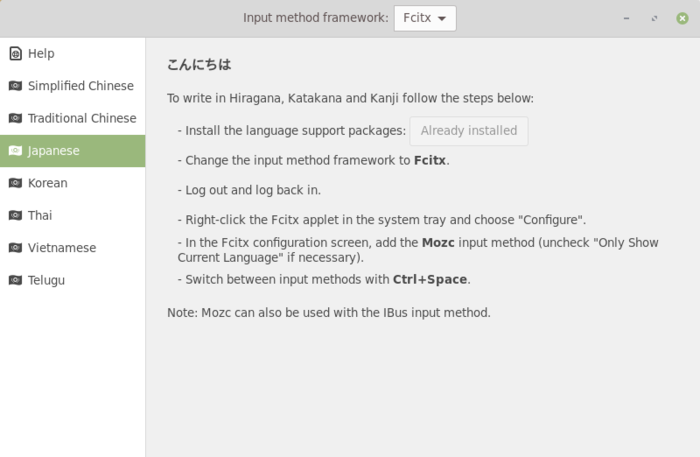Go to the Traditional Chinese page

82,118
